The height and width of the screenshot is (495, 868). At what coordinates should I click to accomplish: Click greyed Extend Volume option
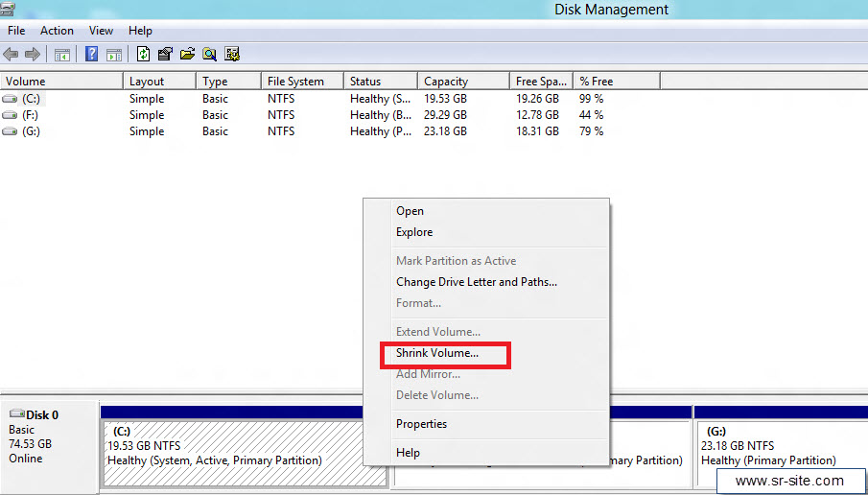438,332
